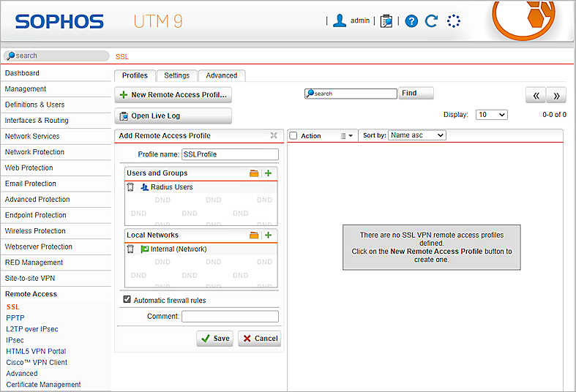Screen dimensions: 576x392
Task: Open folder icon in Users and Groups
Action: pos(254,173)
